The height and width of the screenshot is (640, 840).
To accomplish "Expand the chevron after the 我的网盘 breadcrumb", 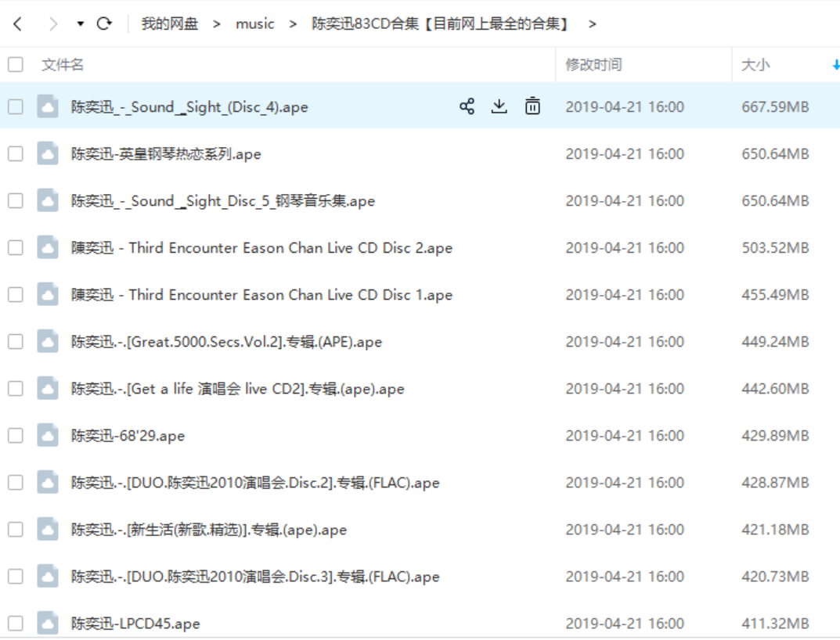I will click(x=216, y=24).
